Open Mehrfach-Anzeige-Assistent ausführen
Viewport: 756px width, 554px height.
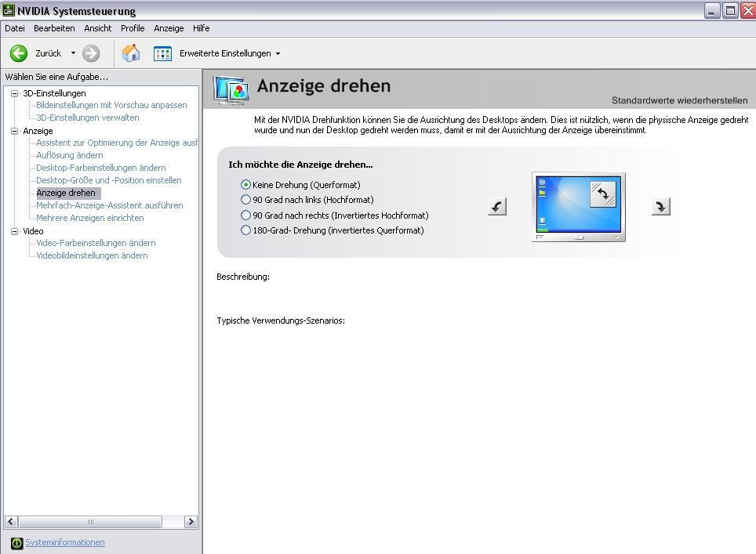pyautogui.click(x=110, y=205)
